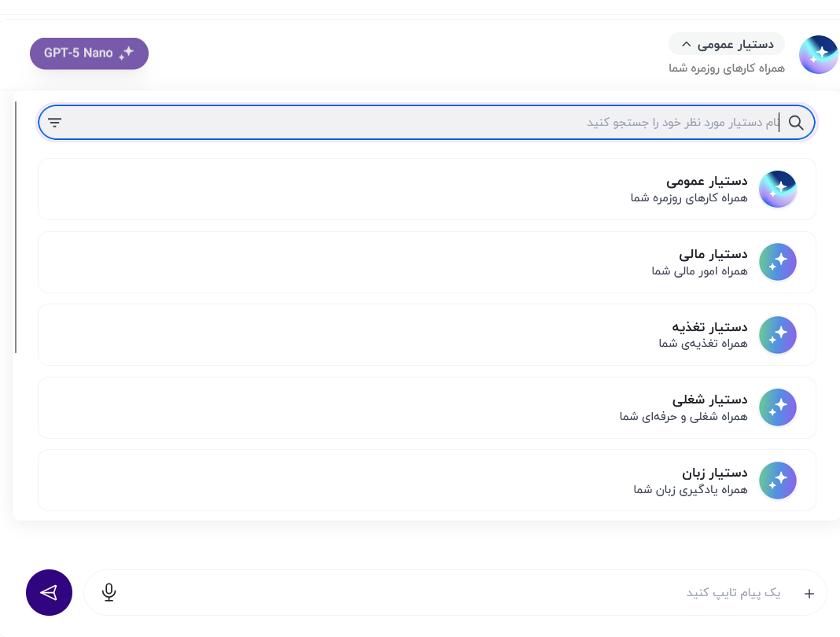Select the دستیار تغذیه assistant
Image resolution: width=840 pixels, height=637 pixels.
(427, 334)
